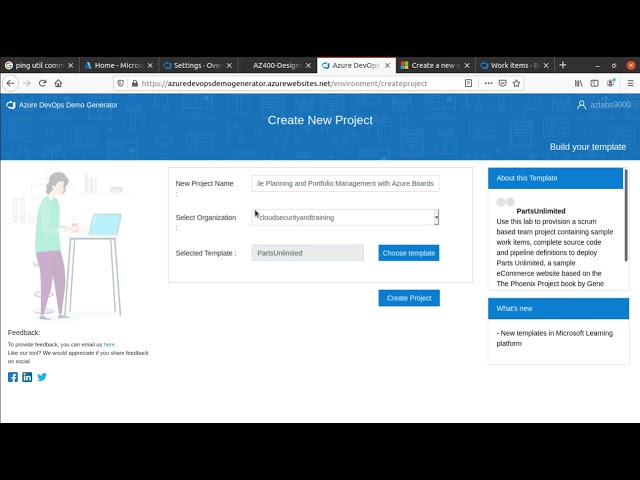The image size is (640, 480).
Task: Click the PartsUnlimited template title
Action: [541, 211]
